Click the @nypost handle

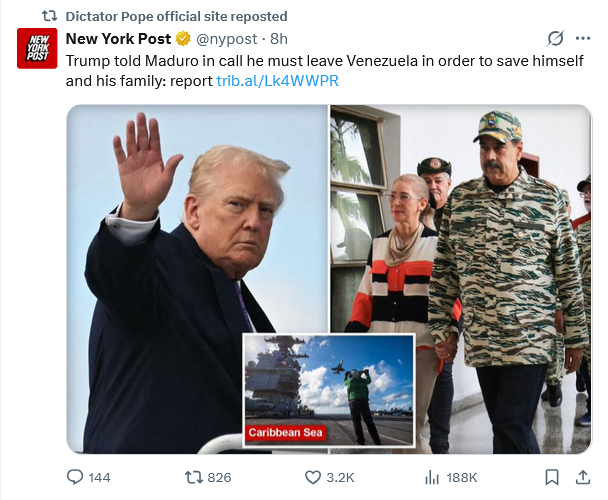coord(226,39)
